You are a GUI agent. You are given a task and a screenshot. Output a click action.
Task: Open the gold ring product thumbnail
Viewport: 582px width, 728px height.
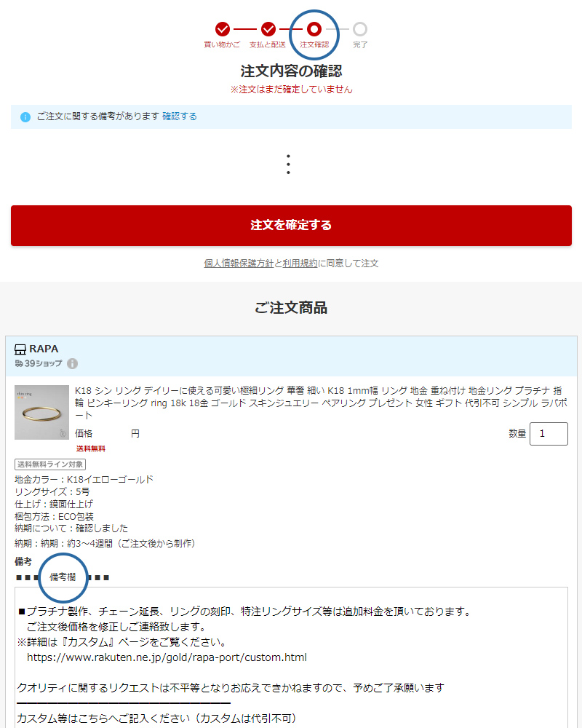pos(41,412)
